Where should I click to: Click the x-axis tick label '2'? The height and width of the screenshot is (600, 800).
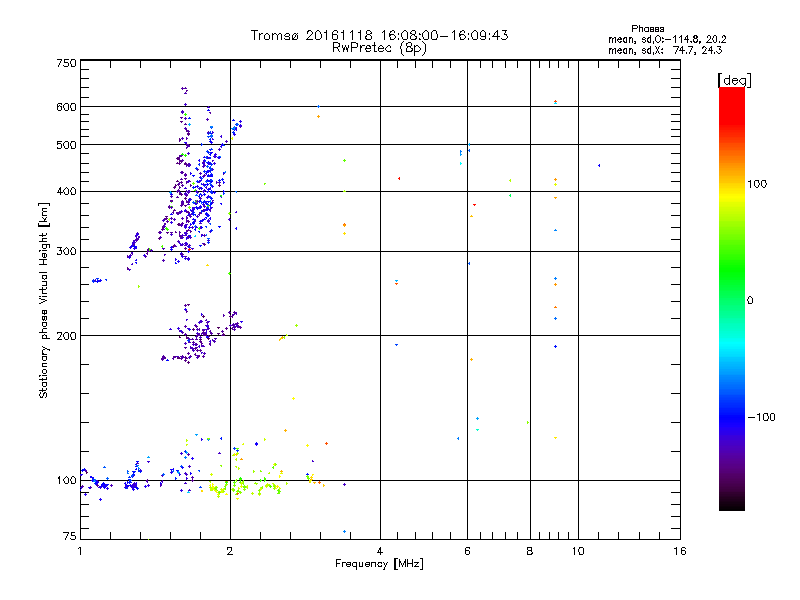pyautogui.click(x=230, y=551)
